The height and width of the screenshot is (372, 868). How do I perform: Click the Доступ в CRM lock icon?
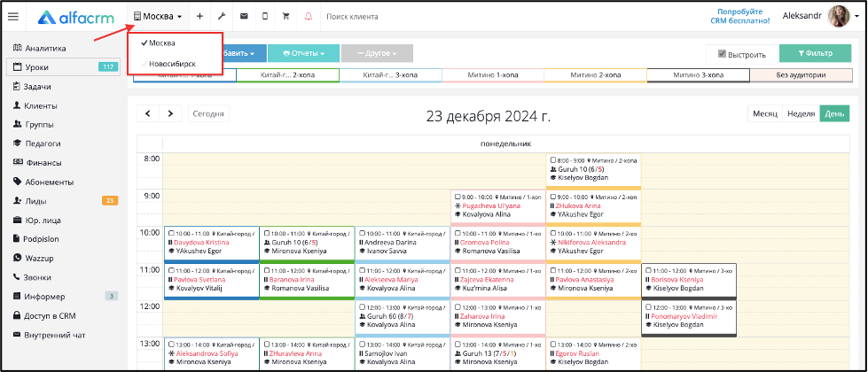17,315
